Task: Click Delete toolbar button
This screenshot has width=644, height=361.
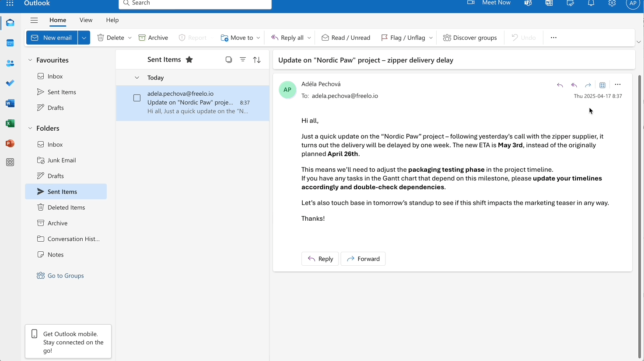Action: [111, 38]
